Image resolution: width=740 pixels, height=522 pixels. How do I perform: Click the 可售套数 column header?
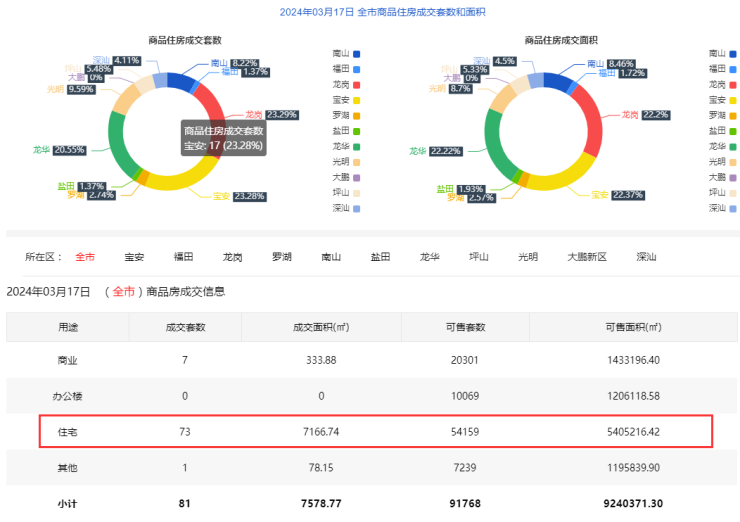point(465,327)
